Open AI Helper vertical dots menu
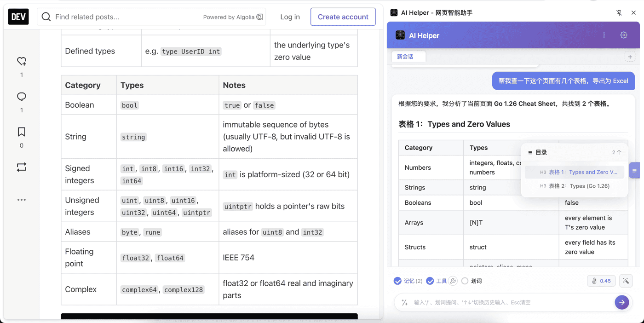Image resolution: width=644 pixels, height=323 pixels. pos(604,35)
